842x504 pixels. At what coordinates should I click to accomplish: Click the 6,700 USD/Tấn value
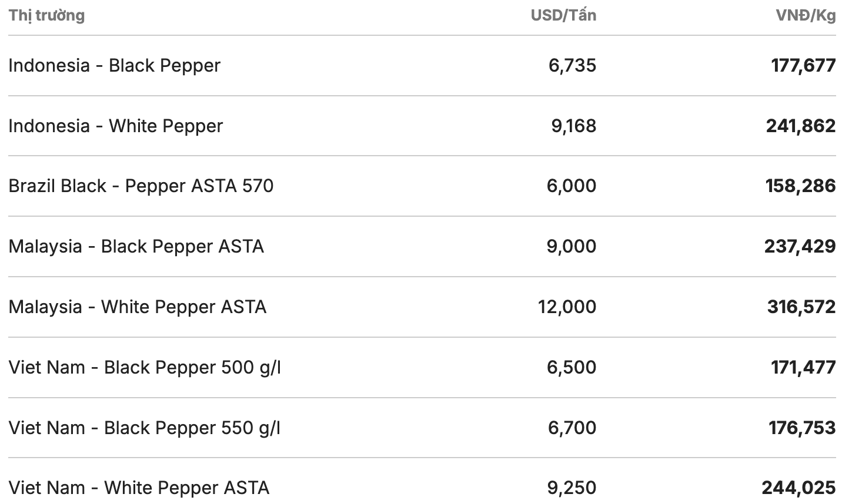pyautogui.click(x=572, y=428)
